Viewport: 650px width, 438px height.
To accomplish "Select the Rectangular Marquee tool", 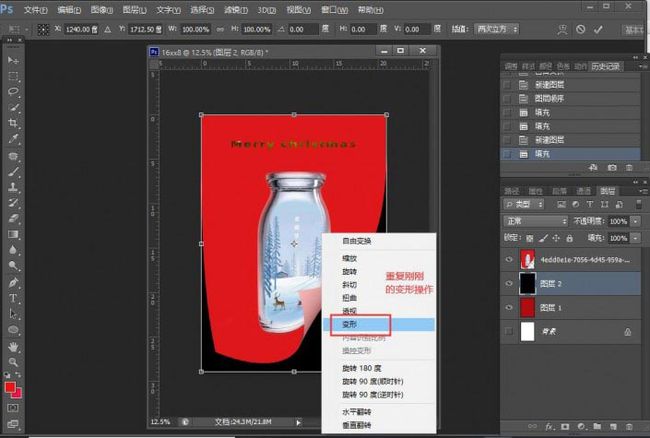I will tap(13, 76).
